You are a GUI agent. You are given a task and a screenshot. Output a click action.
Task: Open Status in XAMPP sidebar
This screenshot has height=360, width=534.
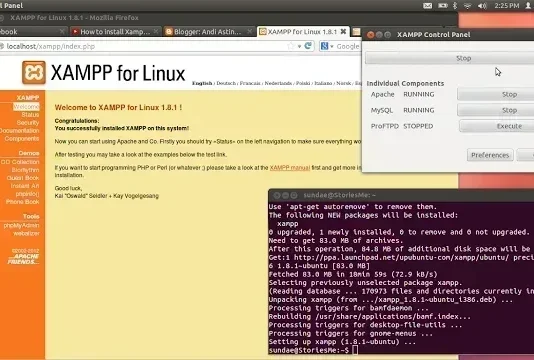[30, 115]
